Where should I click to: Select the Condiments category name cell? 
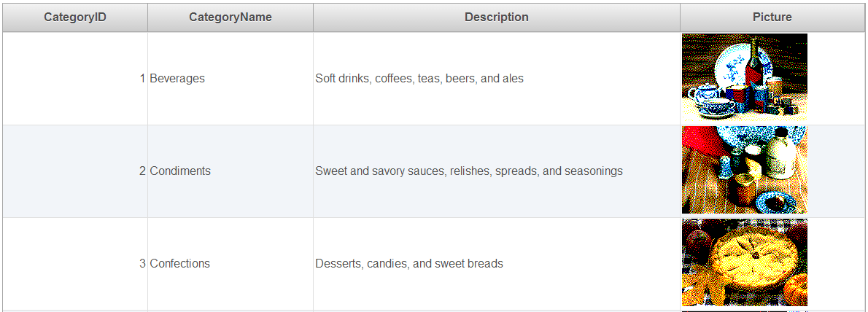(230, 171)
